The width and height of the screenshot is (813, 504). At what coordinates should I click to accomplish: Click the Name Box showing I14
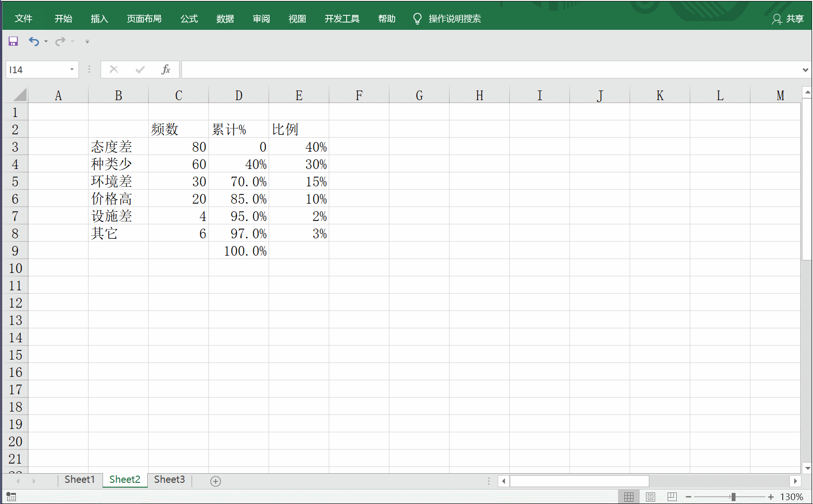point(37,70)
